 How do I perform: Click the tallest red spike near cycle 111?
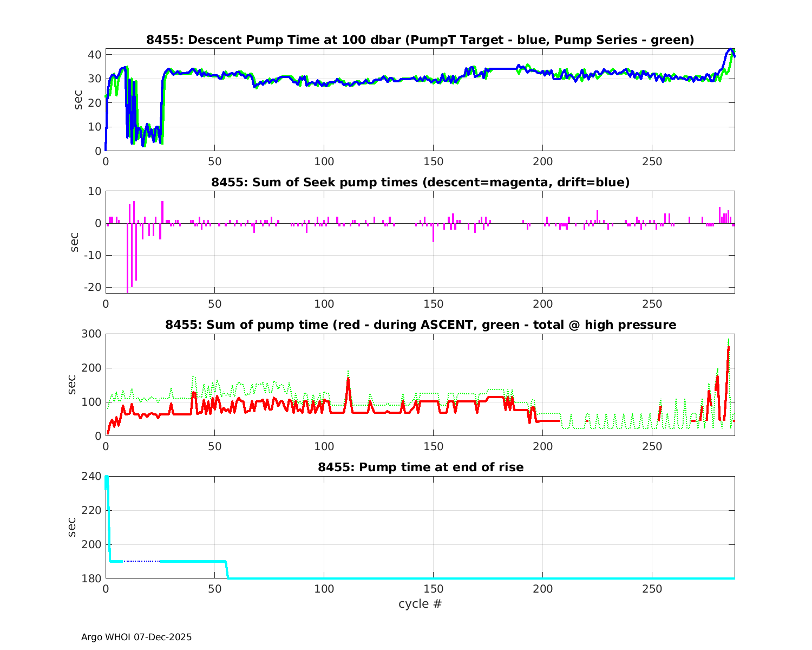[348, 379]
